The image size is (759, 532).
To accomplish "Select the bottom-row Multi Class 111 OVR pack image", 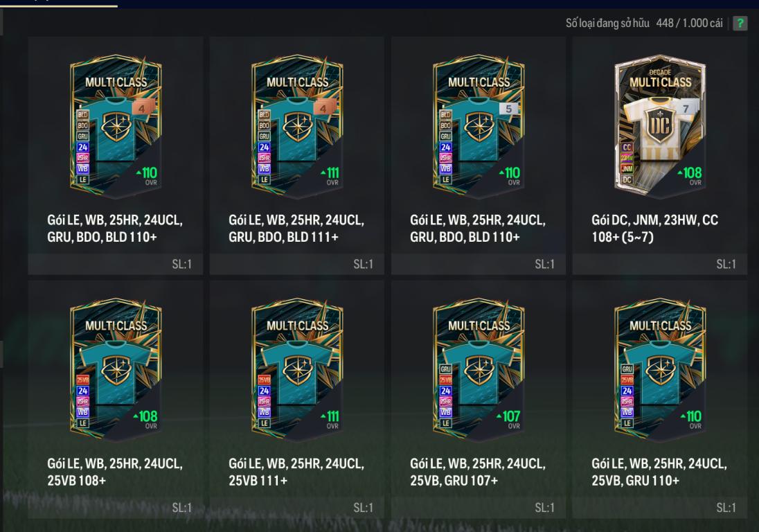I will [x=297, y=371].
